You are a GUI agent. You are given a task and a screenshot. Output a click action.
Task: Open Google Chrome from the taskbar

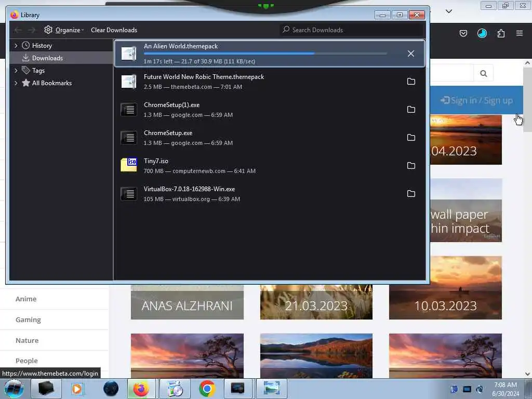coord(207,389)
